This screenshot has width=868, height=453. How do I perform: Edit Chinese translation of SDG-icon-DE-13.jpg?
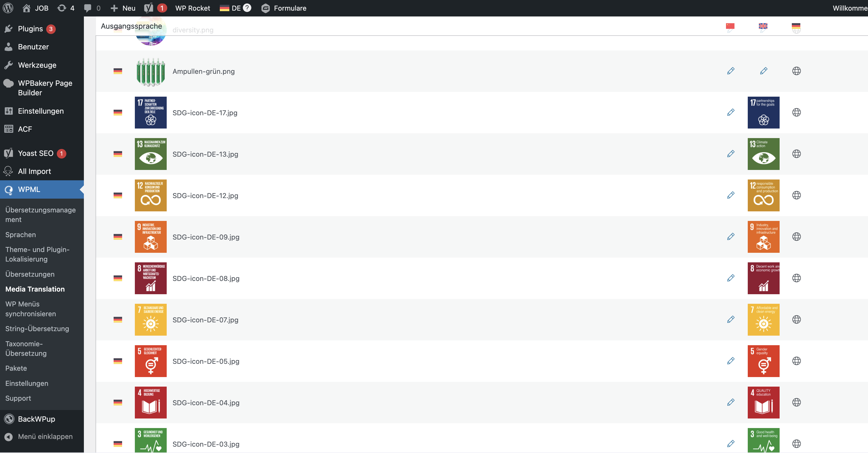(731, 154)
